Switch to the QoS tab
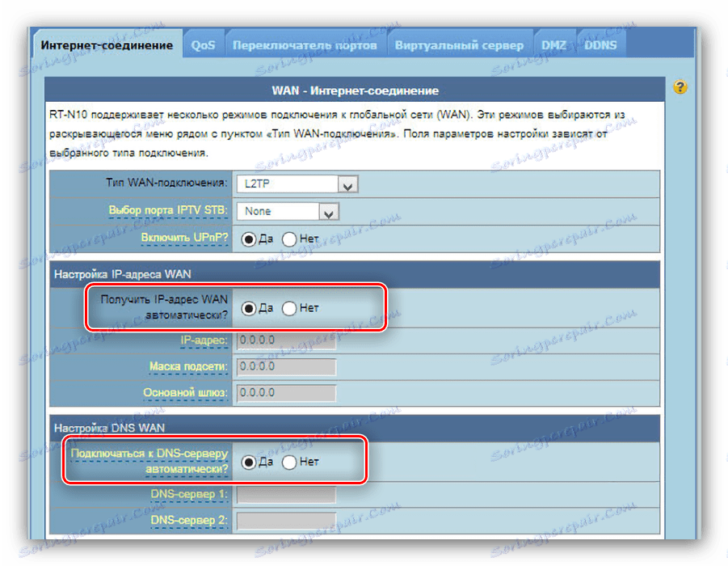 tap(204, 45)
